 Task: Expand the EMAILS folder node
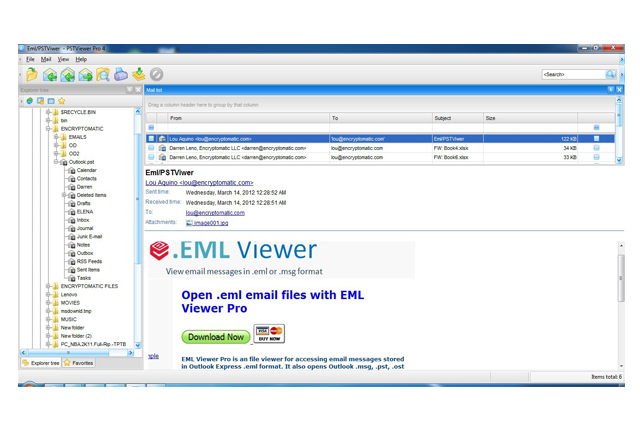point(56,137)
